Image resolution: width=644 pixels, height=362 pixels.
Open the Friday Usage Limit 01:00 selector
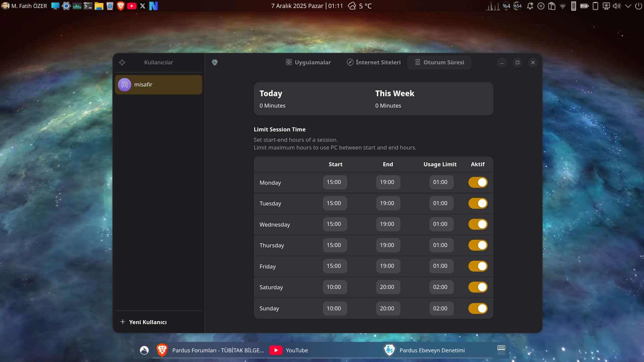(x=440, y=266)
